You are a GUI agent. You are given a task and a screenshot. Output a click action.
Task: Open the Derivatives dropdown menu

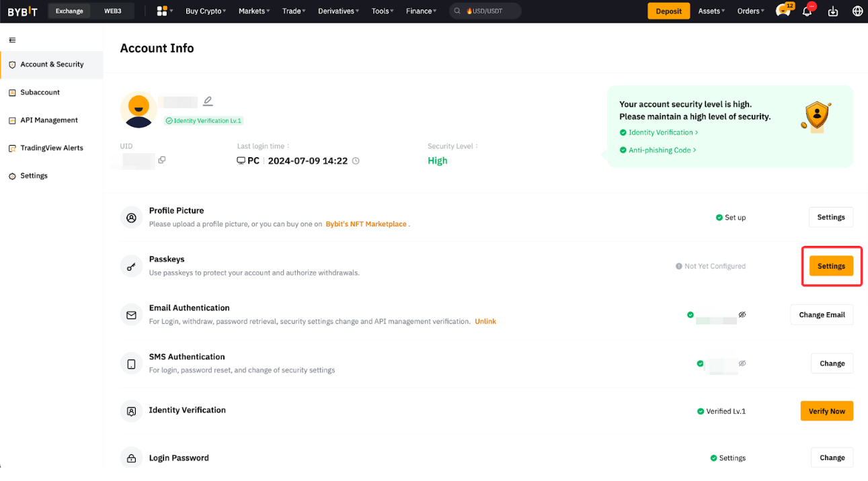(338, 11)
